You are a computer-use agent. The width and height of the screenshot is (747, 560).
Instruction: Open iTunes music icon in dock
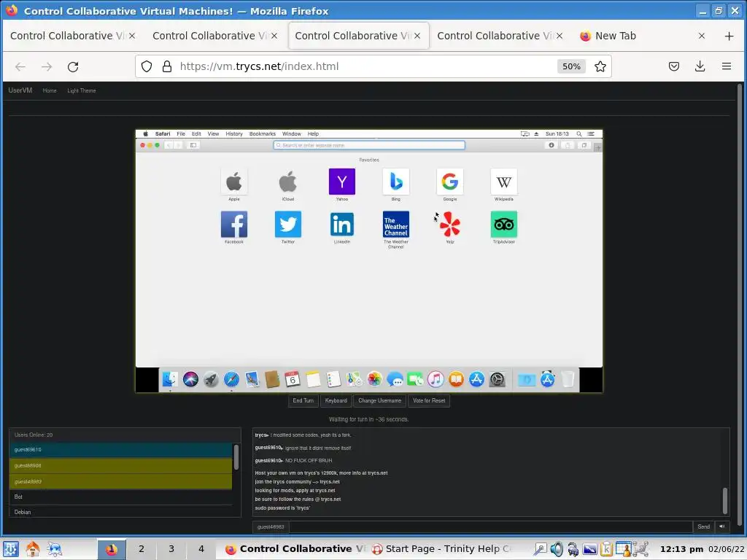[436, 379]
